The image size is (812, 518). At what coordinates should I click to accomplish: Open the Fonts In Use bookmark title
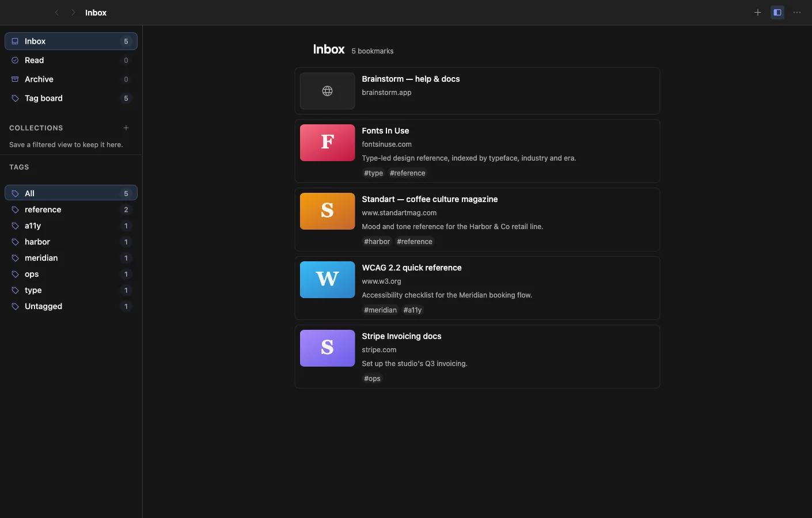(x=385, y=131)
